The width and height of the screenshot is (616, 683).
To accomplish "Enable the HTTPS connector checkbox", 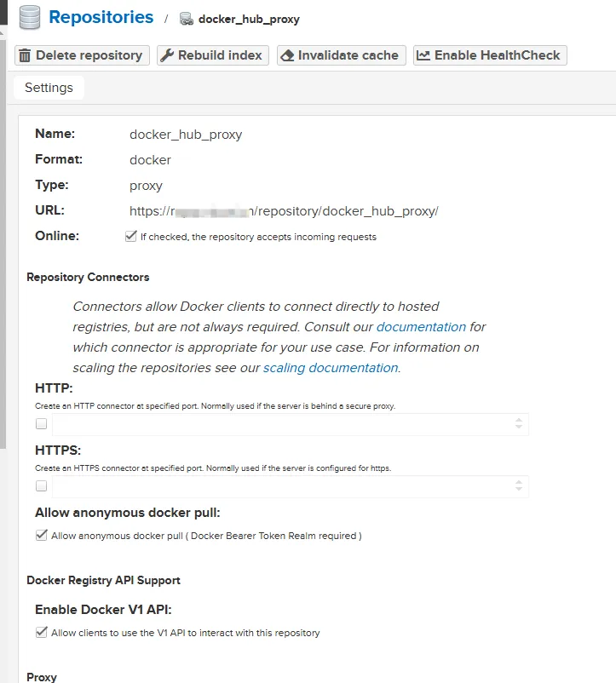I will (40, 485).
